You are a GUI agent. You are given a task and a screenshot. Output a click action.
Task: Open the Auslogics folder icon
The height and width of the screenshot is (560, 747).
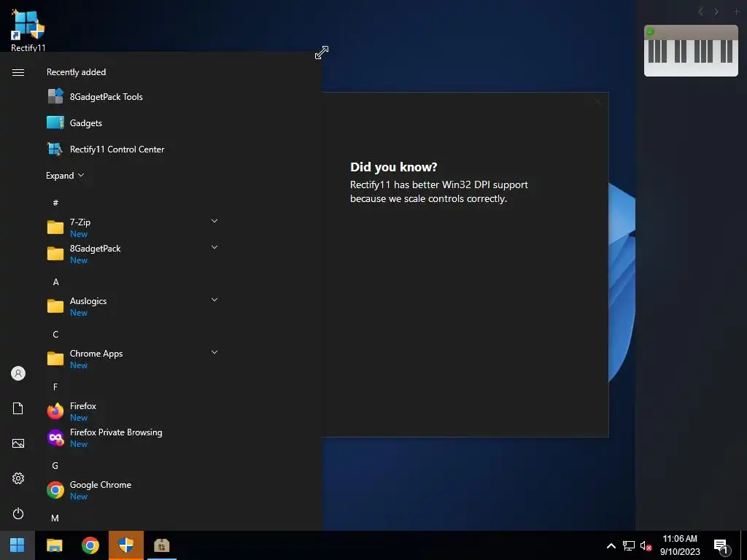(55, 306)
